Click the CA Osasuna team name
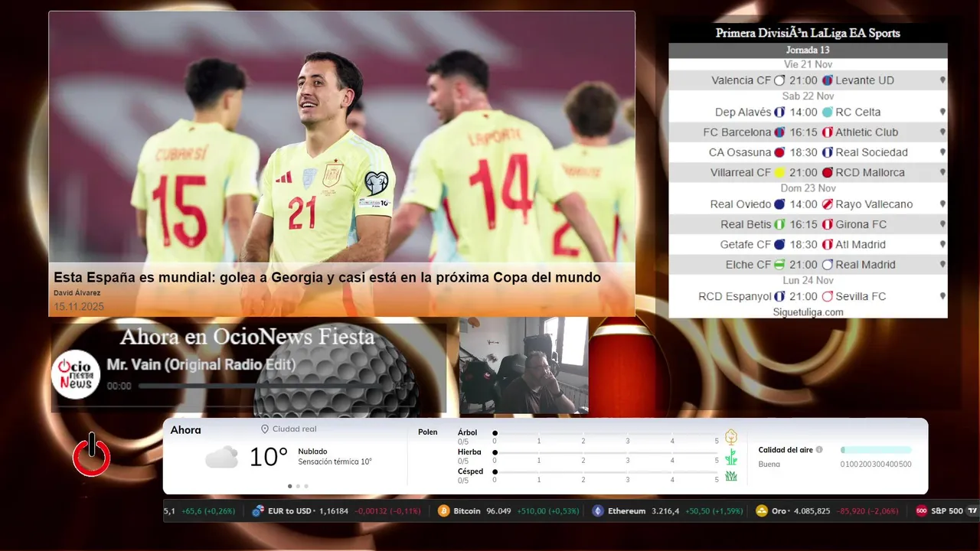This screenshot has height=551, width=980. pyautogui.click(x=740, y=152)
